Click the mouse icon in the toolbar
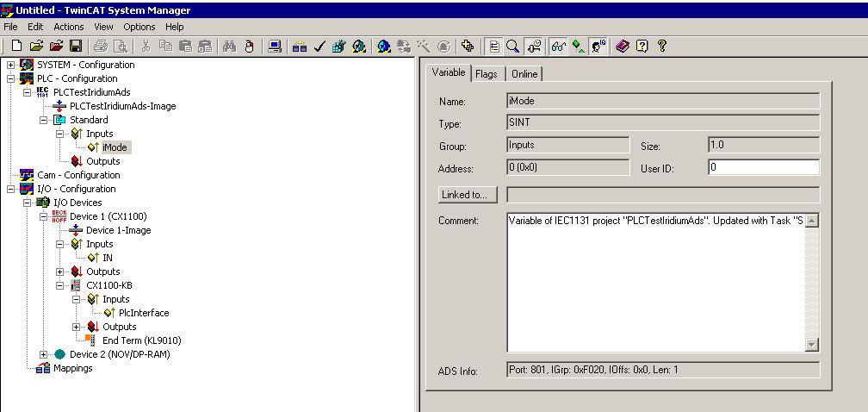 (249, 47)
